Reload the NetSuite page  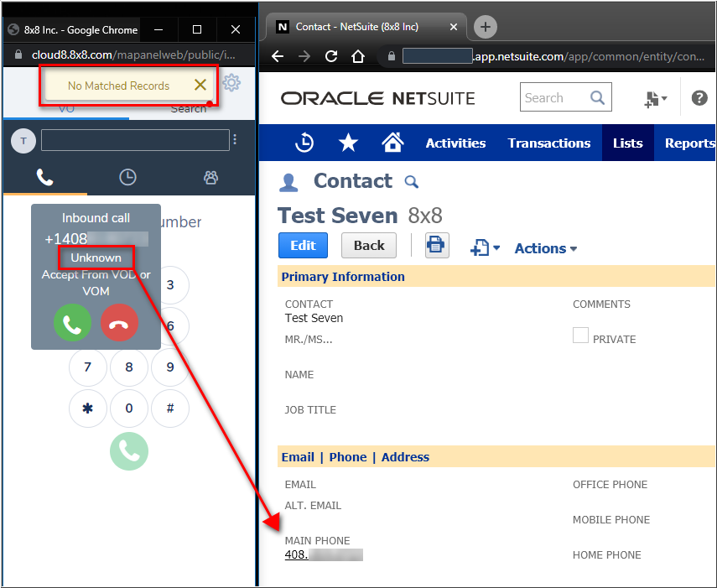[x=331, y=56]
